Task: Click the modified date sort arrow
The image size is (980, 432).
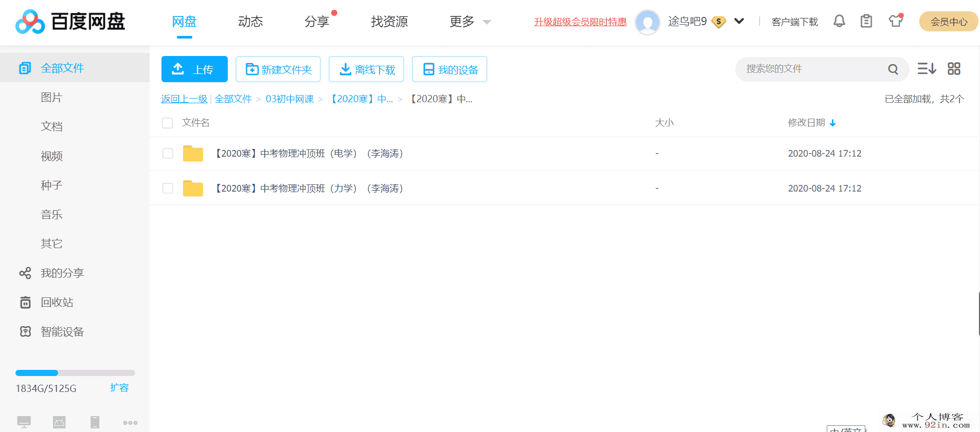Action: pyautogui.click(x=833, y=123)
